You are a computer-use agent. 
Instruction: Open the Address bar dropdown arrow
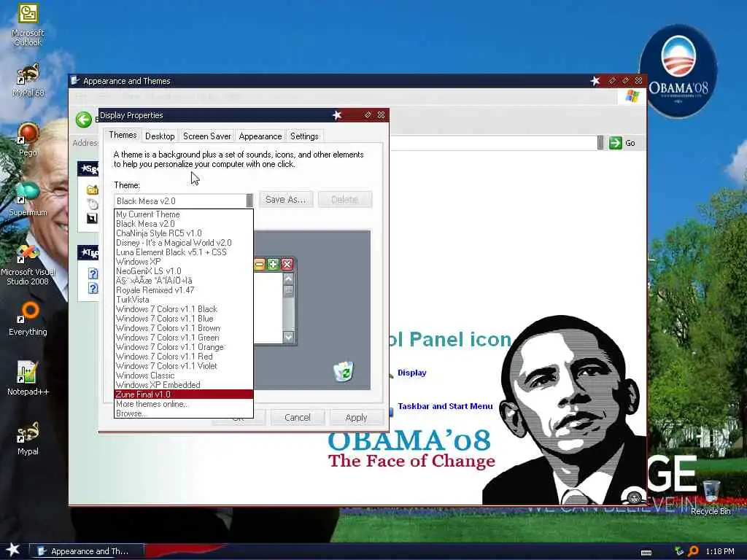pos(600,143)
